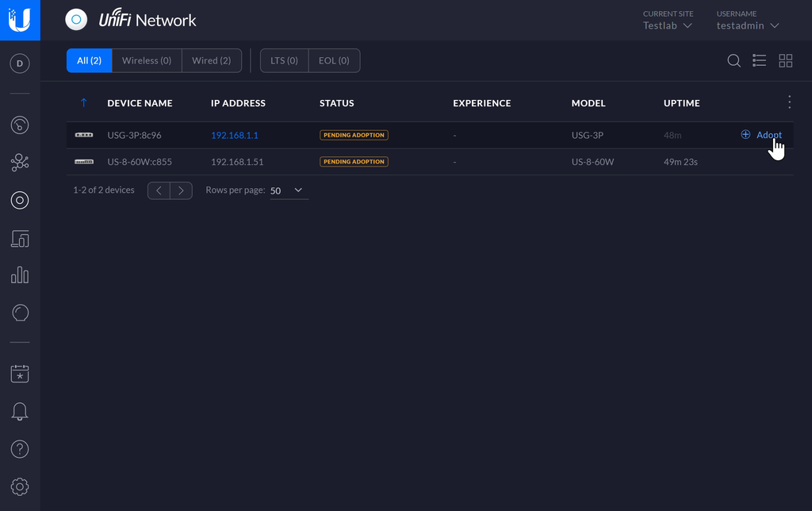
Task: Open the Insights icon in sidebar
Action: pos(20,313)
